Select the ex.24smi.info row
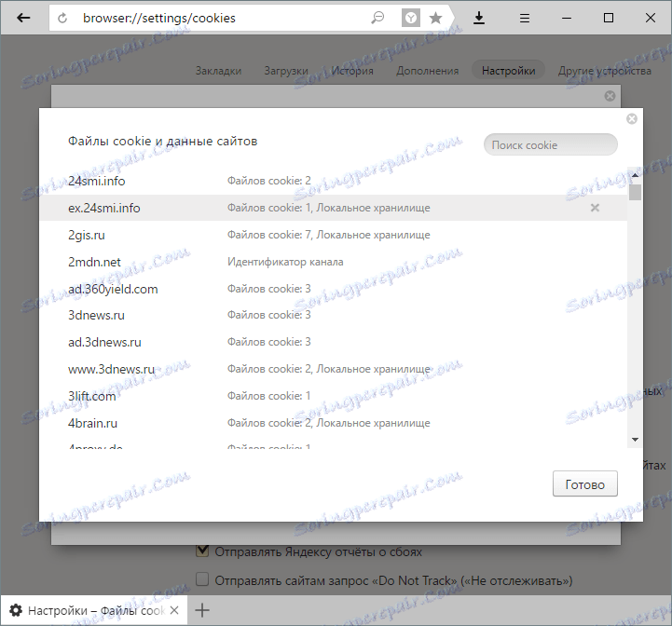 click(334, 208)
